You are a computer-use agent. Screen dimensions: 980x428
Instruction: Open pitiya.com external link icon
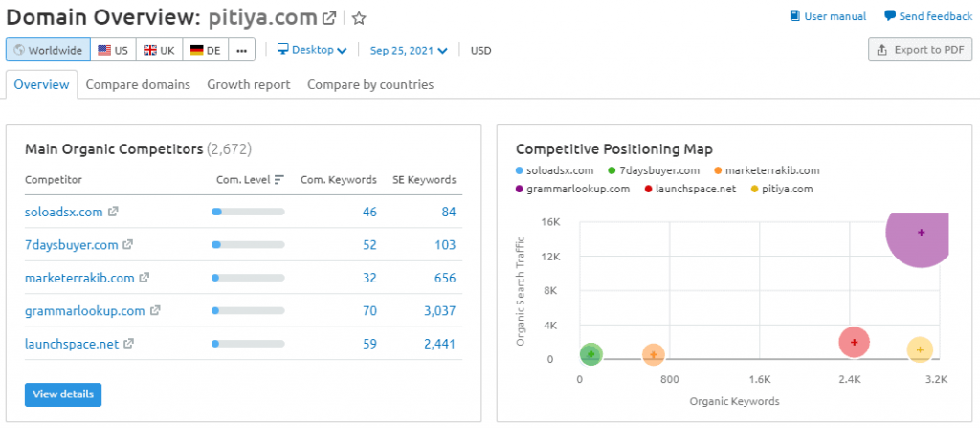[329, 18]
